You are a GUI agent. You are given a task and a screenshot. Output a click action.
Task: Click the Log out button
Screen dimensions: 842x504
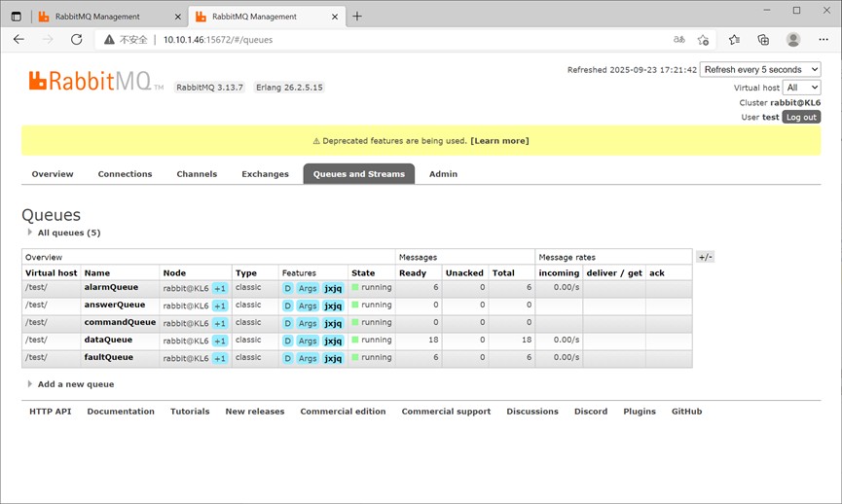801,117
